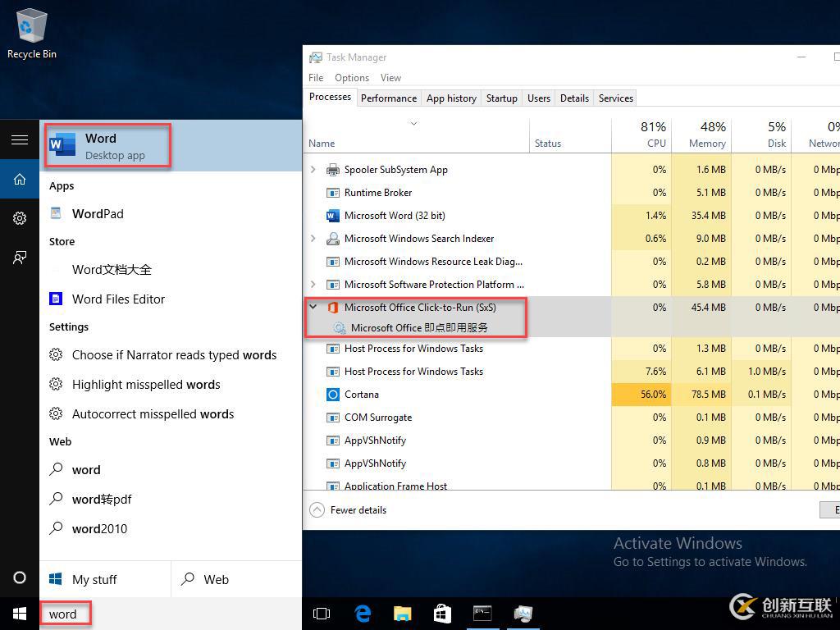Viewport: 840px width, 630px height.
Task: Open Autocorrect misspelled words setting
Action: click(171, 414)
